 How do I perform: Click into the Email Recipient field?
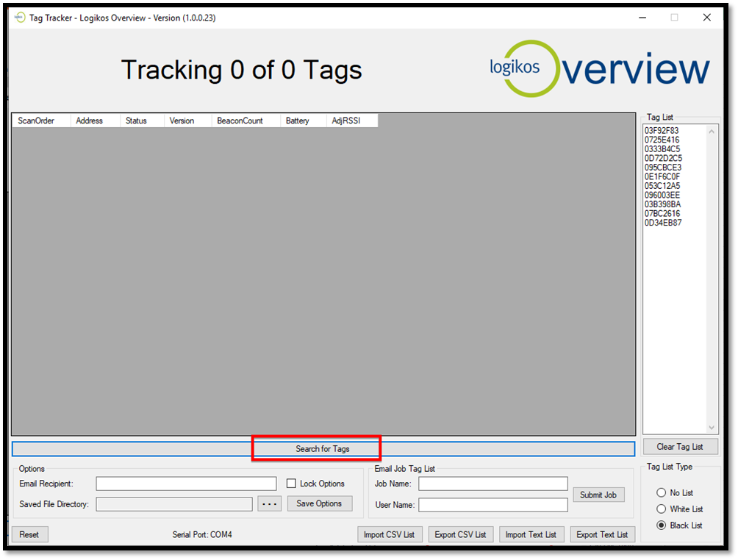click(186, 484)
